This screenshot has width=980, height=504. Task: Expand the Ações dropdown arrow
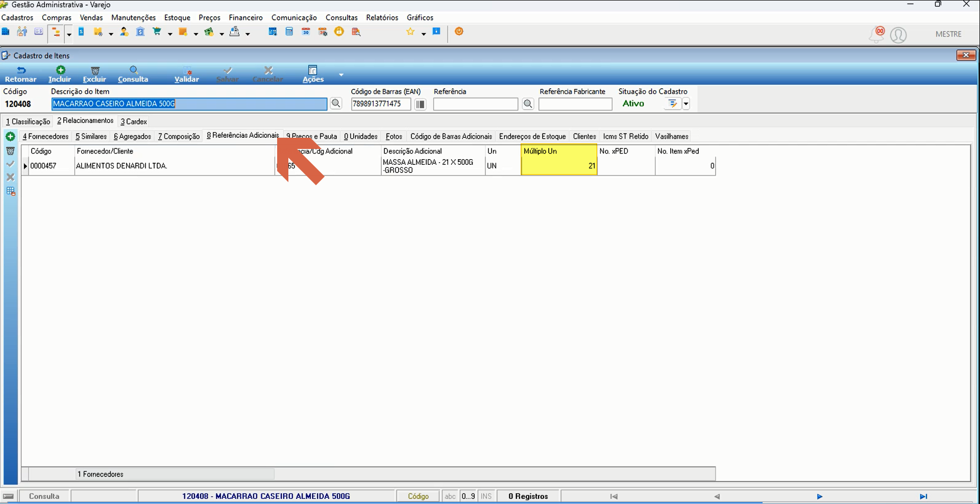pyautogui.click(x=341, y=74)
